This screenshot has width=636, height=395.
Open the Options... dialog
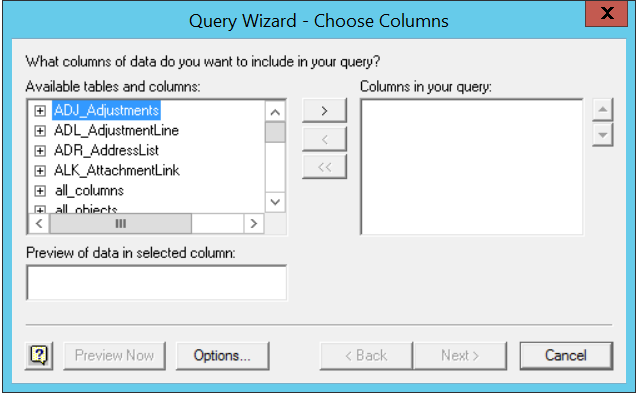[222, 356]
